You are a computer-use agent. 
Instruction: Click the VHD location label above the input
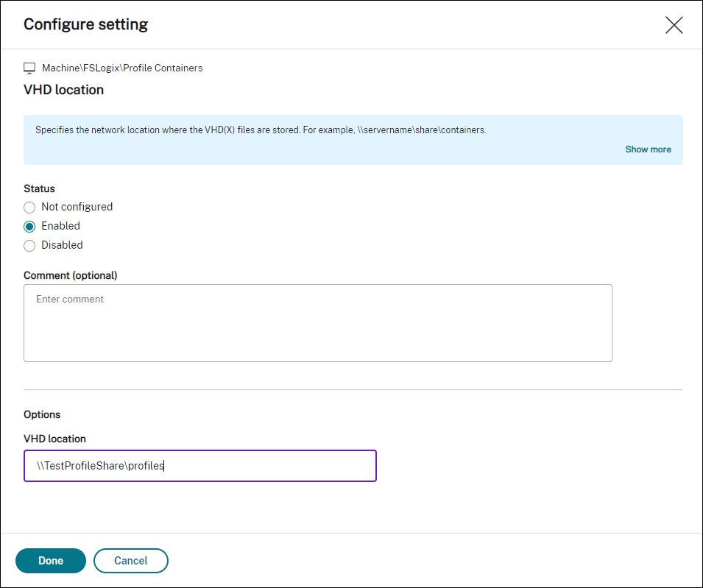tap(54, 439)
